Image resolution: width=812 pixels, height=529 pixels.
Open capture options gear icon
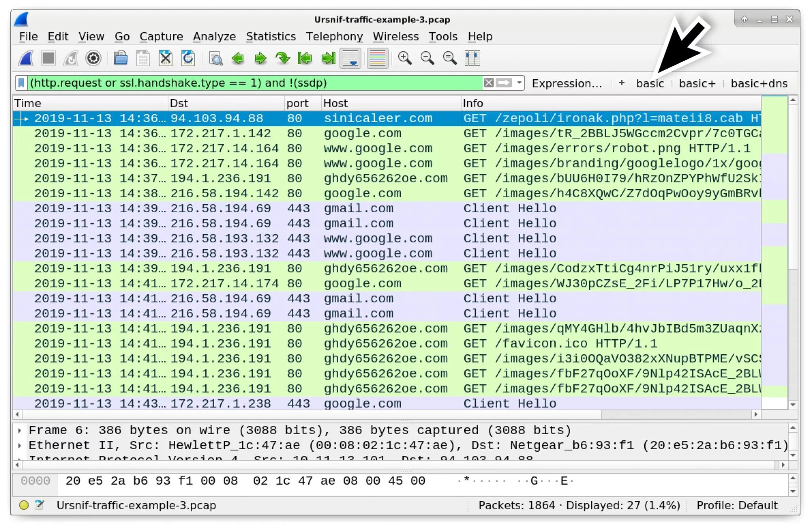[x=93, y=58]
